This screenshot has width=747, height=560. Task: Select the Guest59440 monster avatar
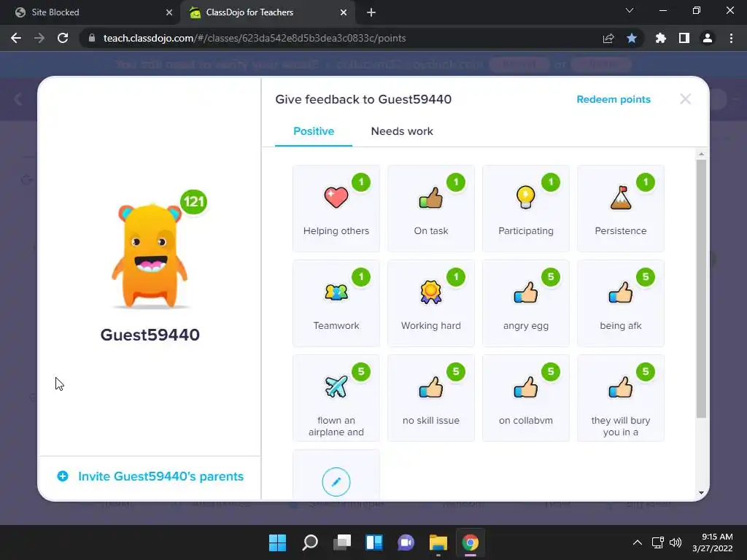[x=150, y=256]
